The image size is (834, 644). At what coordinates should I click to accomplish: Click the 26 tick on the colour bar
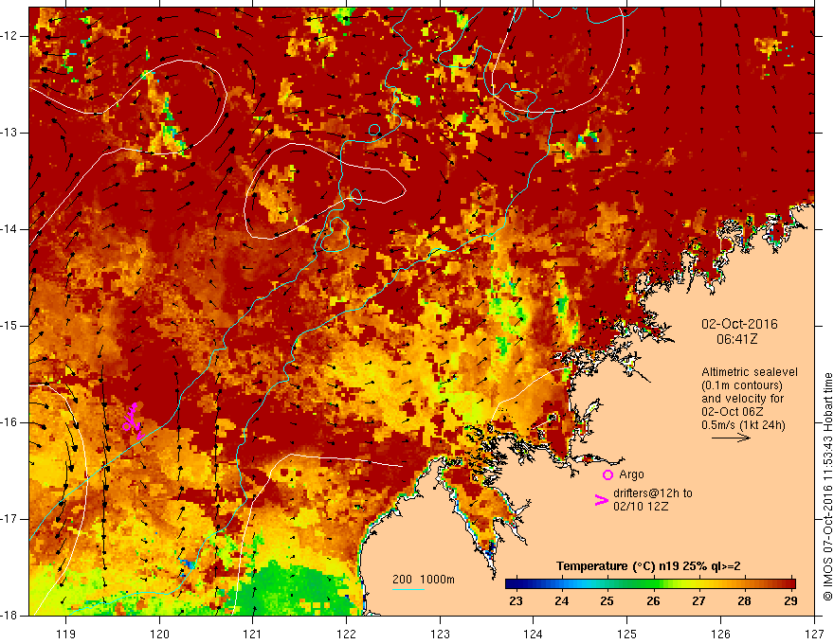653,601
